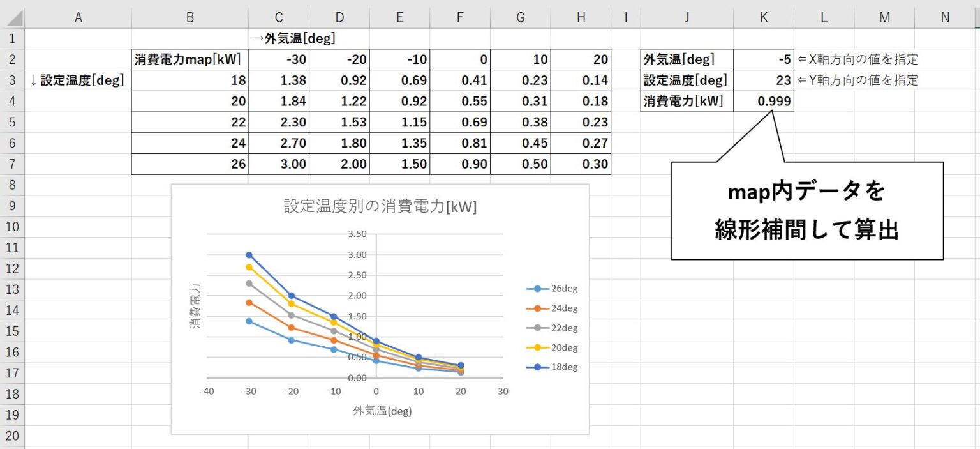Click cell with value 1.22
Viewport: 980px width, 449px height.
[x=339, y=101]
